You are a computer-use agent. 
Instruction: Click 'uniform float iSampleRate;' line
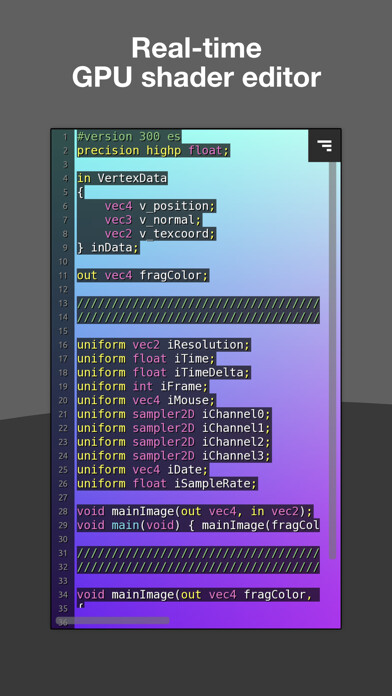[x=167, y=483]
